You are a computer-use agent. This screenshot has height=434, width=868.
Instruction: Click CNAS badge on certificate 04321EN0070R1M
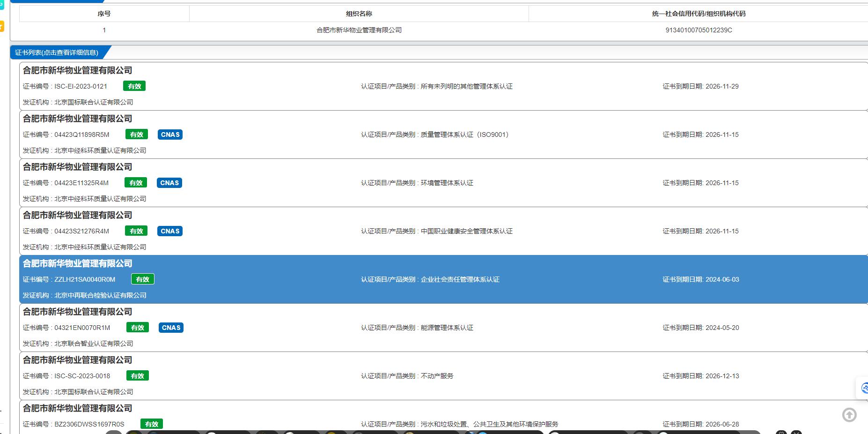171,328
